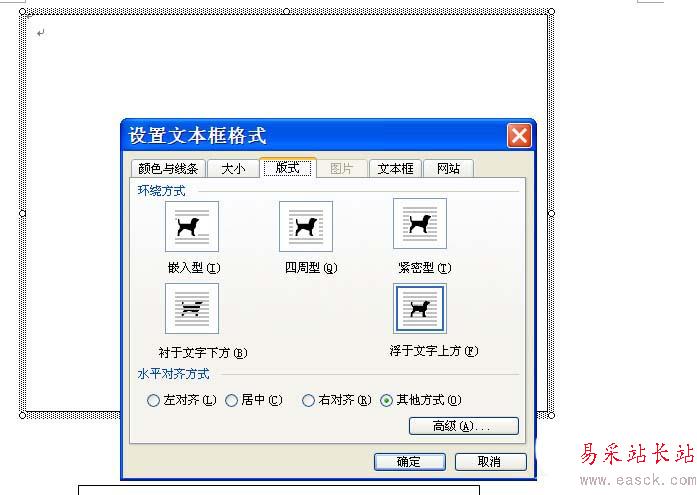
Task: Cancel the dialog with 取消
Action: coord(490,462)
